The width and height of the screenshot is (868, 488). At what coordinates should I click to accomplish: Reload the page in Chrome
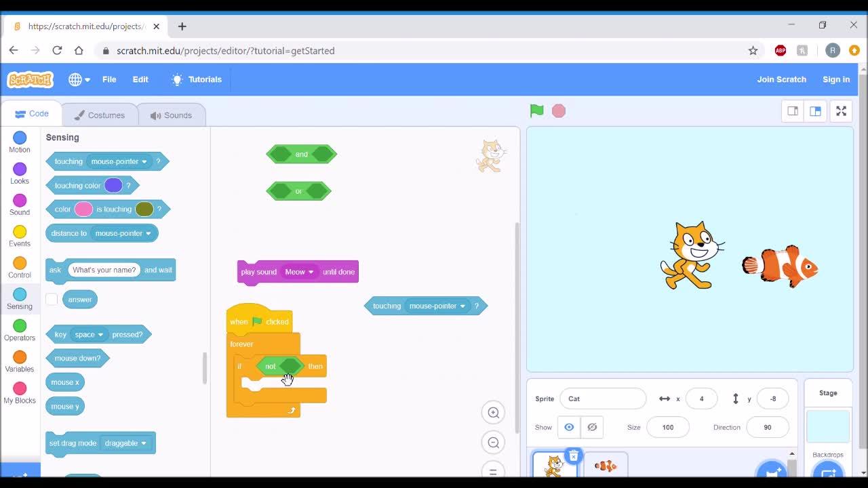click(x=57, y=50)
